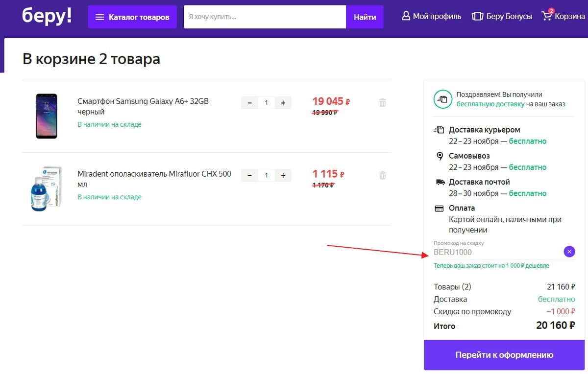
Task: Click the 'В корзине 2 товара' heading
Action: (x=91, y=59)
